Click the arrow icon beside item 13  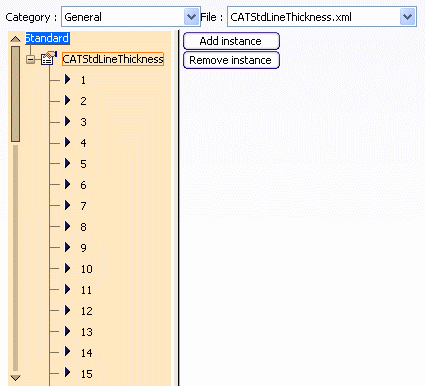(x=68, y=331)
